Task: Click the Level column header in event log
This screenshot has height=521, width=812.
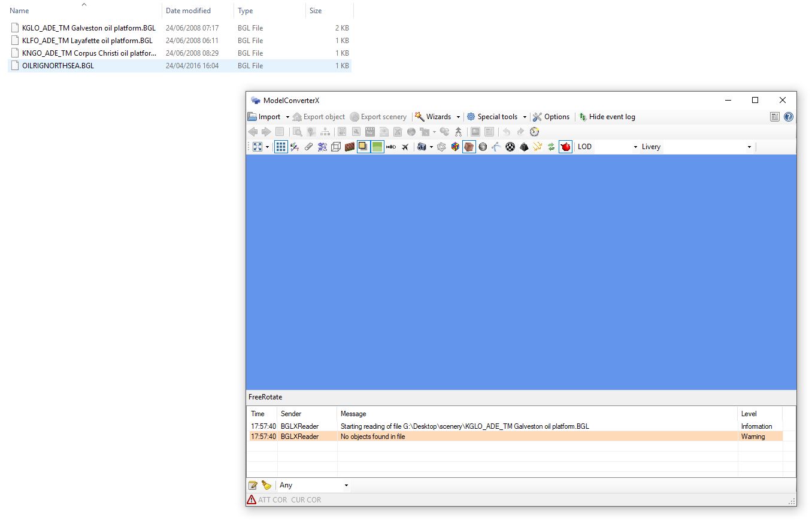Action: [x=760, y=413]
